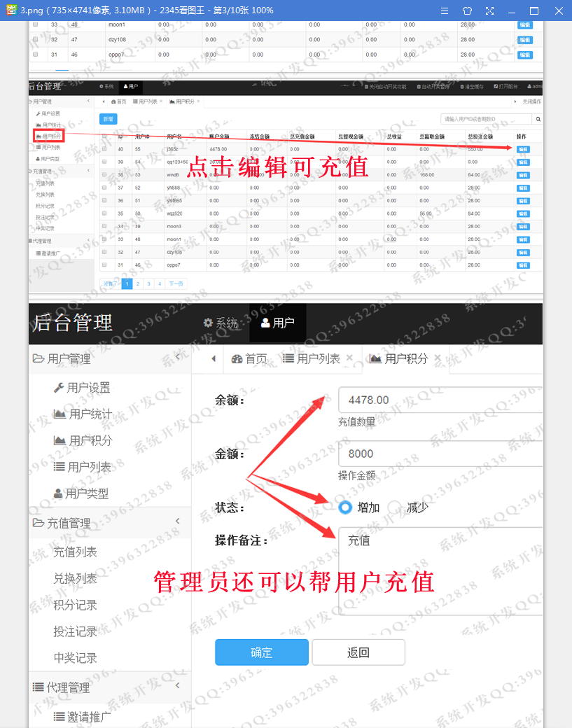Open 用户列表 list item in large sidebar
This screenshot has height=728, width=572.
[82, 467]
